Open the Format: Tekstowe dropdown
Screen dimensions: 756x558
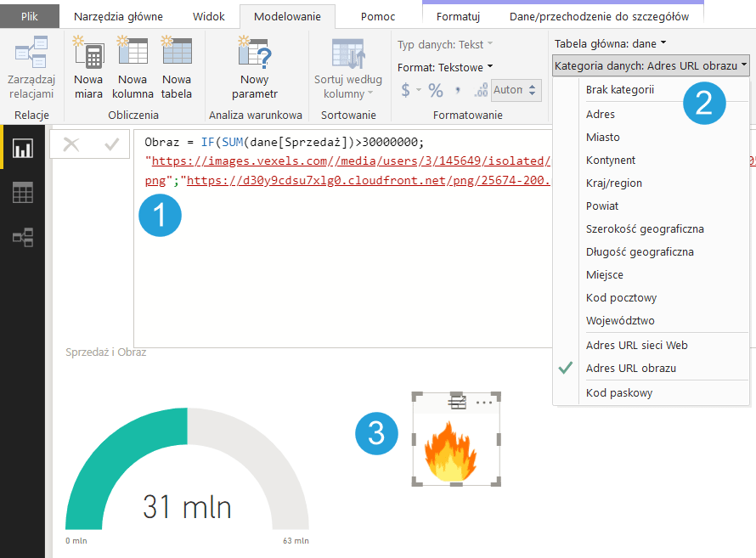[x=445, y=67]
